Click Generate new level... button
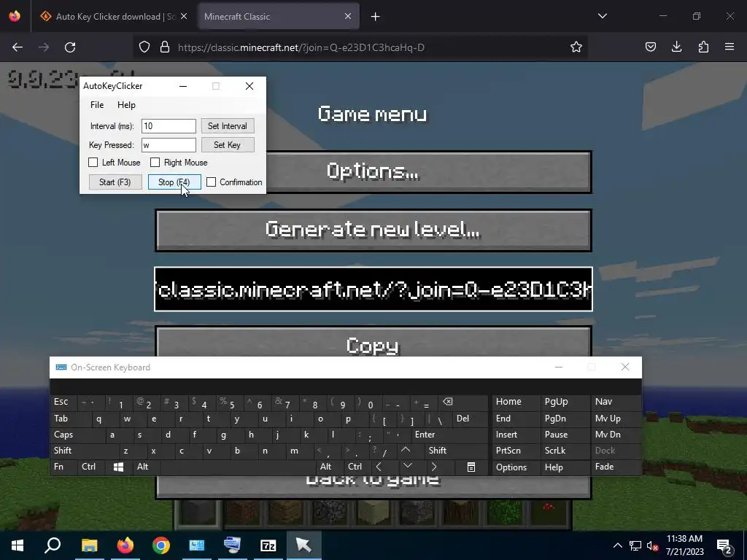The height and width of the screenshot is (560, 747). click(x=373, y=230)
